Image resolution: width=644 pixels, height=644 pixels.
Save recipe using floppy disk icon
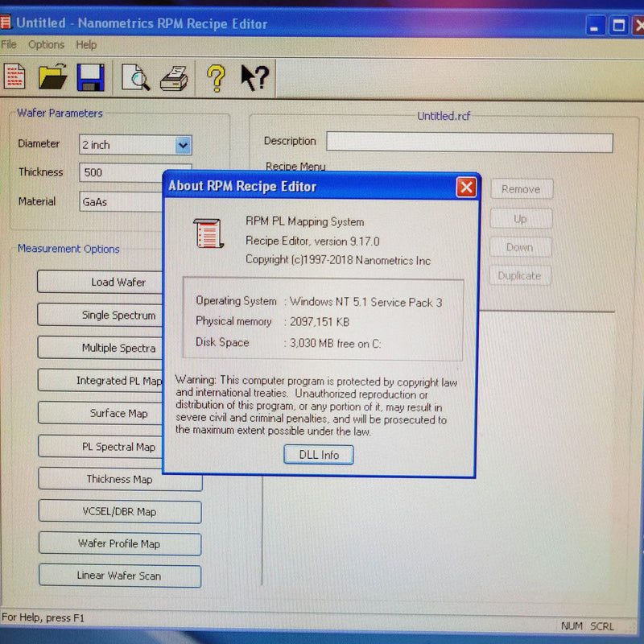point(90,77)
